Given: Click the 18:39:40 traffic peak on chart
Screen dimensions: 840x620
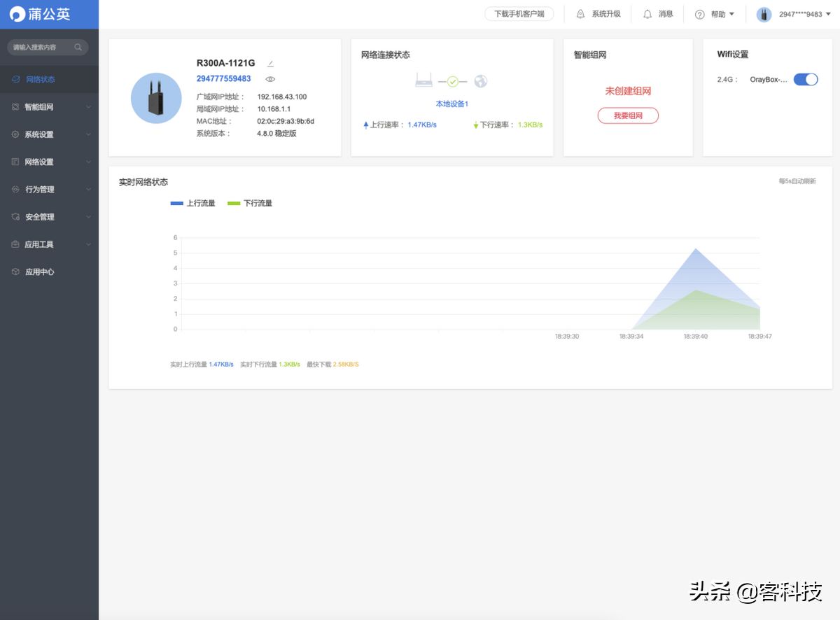Looking at the screenshot, I should 696,249.
